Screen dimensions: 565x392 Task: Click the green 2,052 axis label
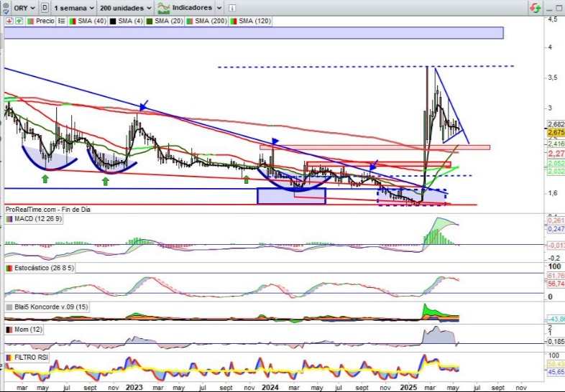click(x=556, y=164)
